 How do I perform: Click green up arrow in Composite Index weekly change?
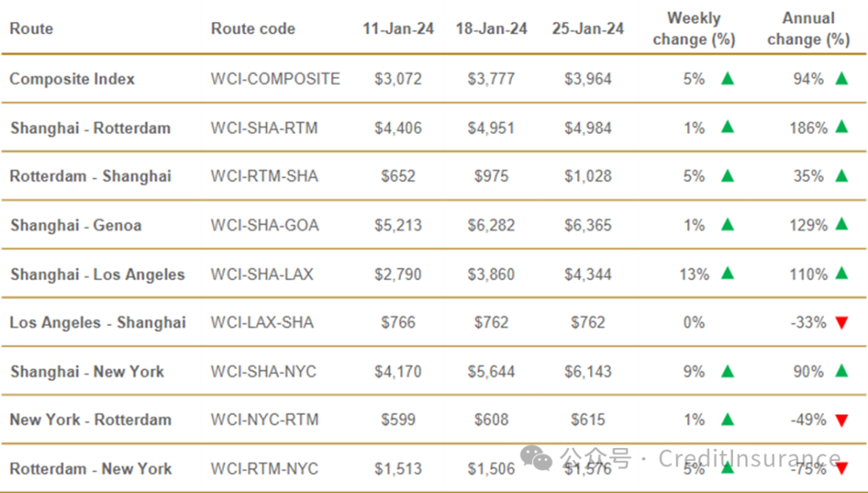(727, 79)
